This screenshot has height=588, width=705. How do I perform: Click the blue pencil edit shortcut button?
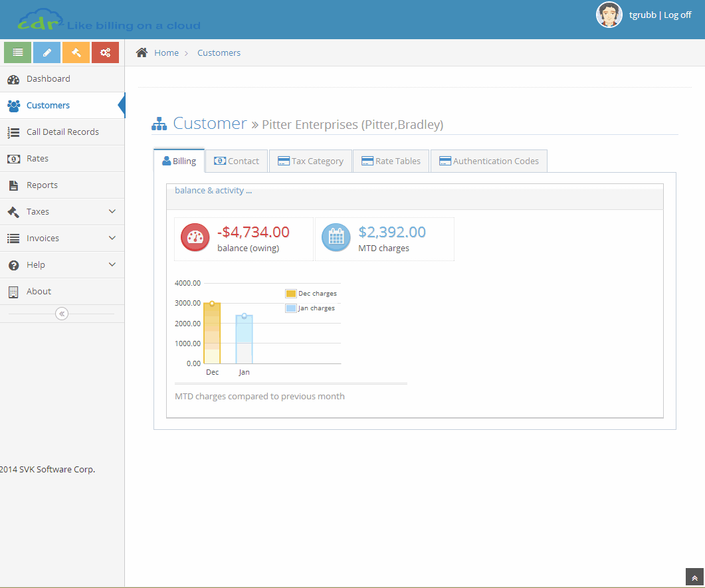pos(47,52)
